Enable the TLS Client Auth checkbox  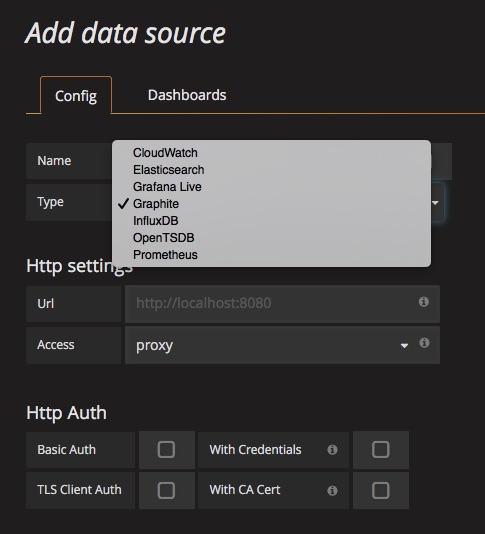(x=166, y=490)
